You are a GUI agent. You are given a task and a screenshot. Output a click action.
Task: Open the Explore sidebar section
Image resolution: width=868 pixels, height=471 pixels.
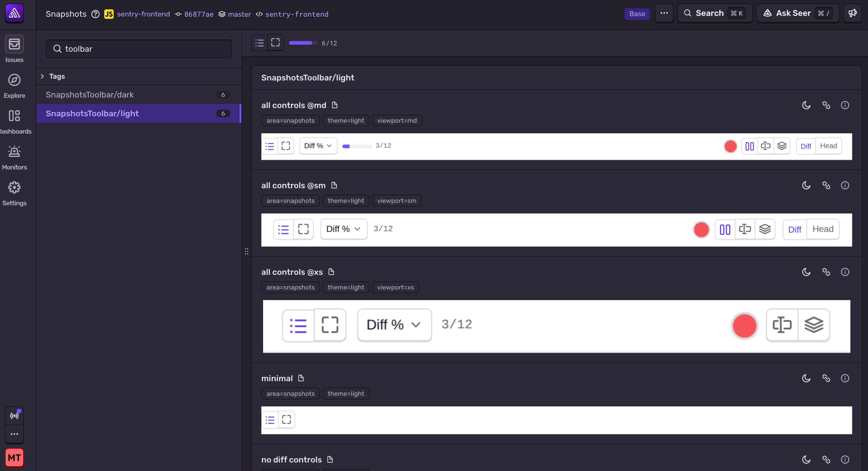point(14,86)
